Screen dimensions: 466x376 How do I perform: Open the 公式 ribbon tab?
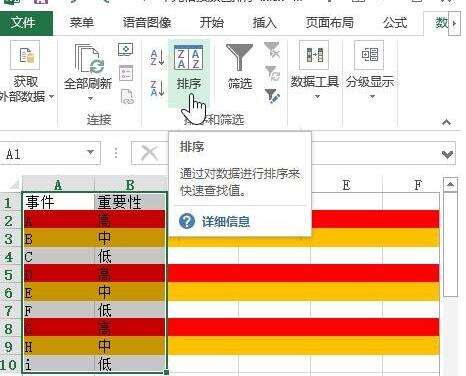point(395,23)
